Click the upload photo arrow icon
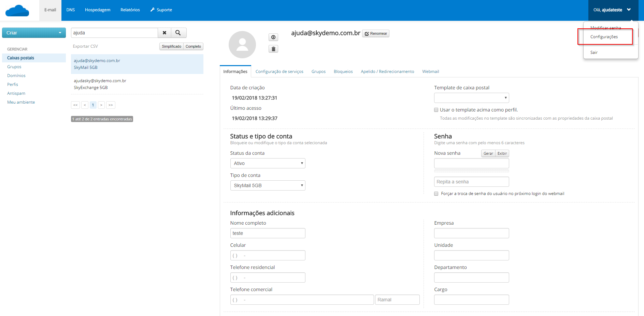This screenshot has width=644, height=316. click(x=273, y=37)
